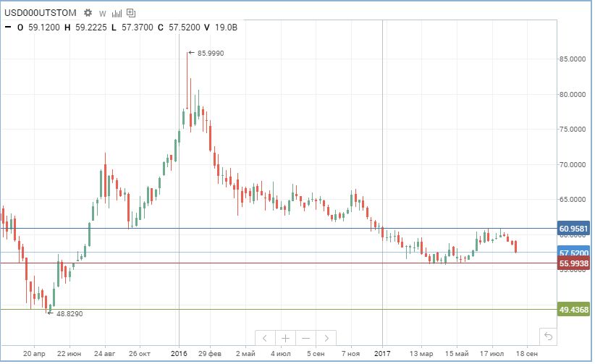Click the 2016 date on time axis
The width and height of the screenshot is (595, 364).
(179, 354)
